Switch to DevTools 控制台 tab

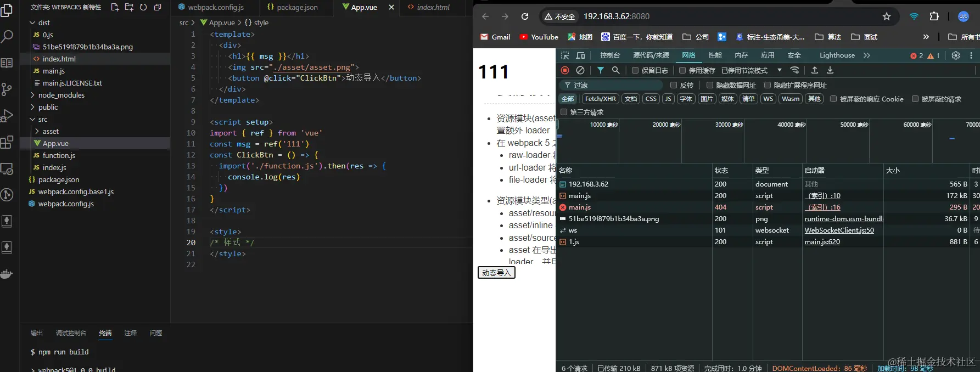point(610,55)
